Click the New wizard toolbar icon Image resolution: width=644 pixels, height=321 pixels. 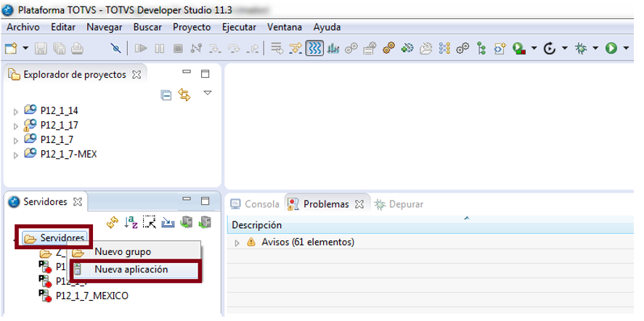pos(11,49)
